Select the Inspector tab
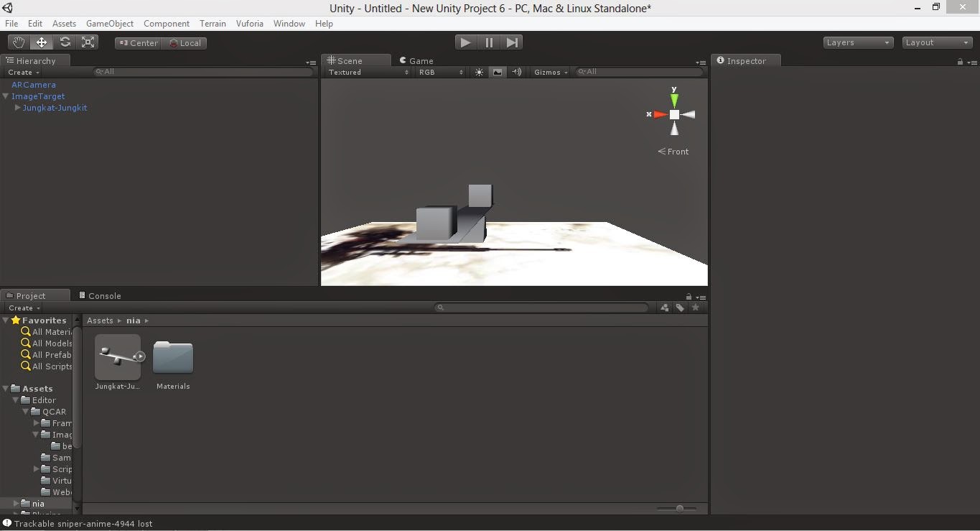Viewport: 980px width, 531px height. point(745,60)
